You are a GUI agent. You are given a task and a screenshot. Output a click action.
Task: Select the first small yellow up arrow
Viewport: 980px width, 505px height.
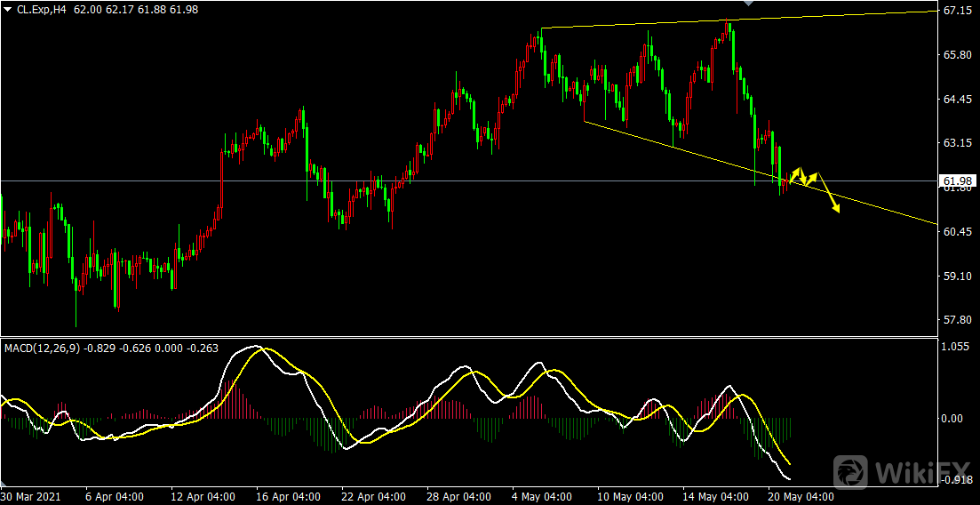[x=795, y=172]
